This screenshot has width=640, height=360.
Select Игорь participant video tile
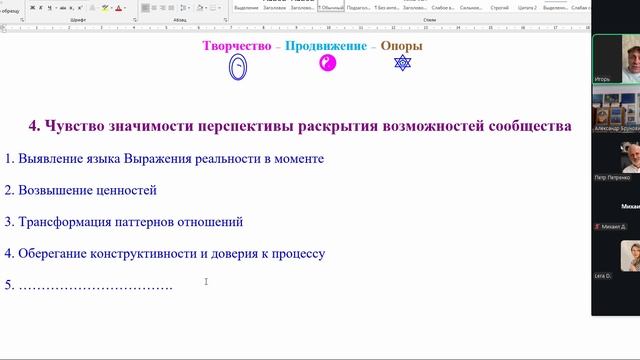pyautogui.click(x=616, y=59)
